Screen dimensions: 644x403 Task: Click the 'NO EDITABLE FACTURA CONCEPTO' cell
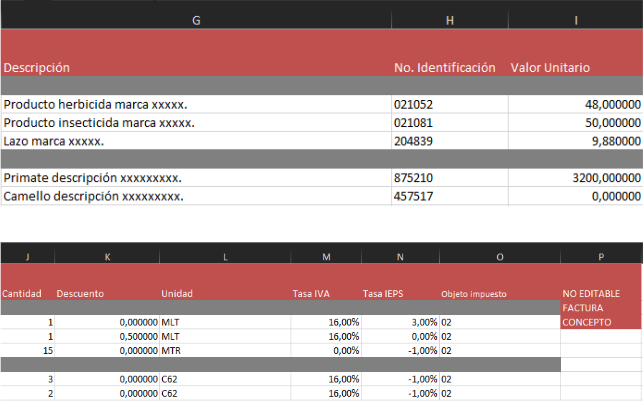pyautogui.click(x=601, y=308)
